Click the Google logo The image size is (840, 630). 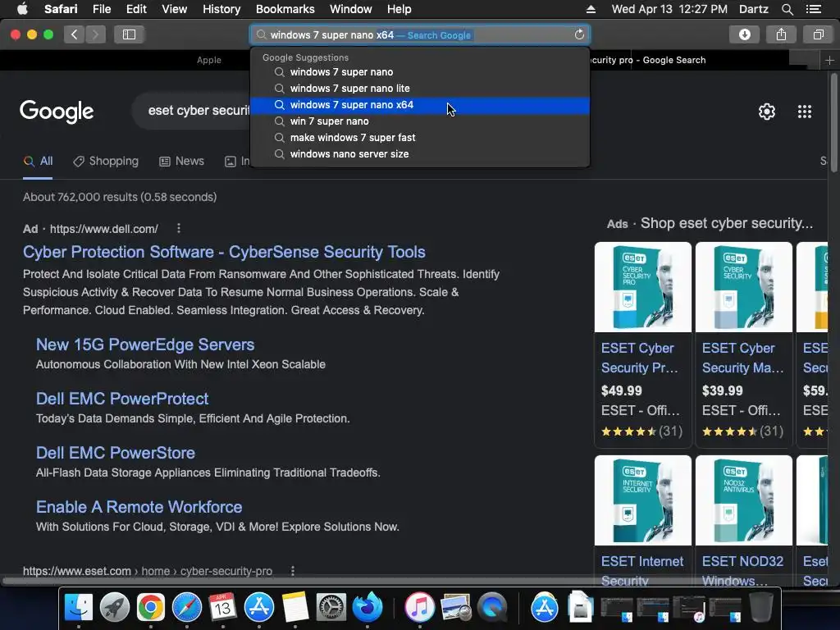pyautogui.click(x=57, y=112)
